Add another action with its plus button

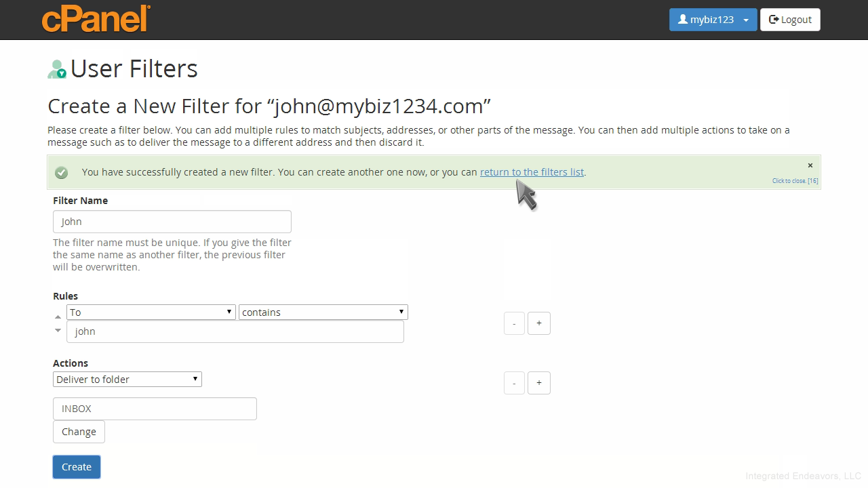point(539,383)
